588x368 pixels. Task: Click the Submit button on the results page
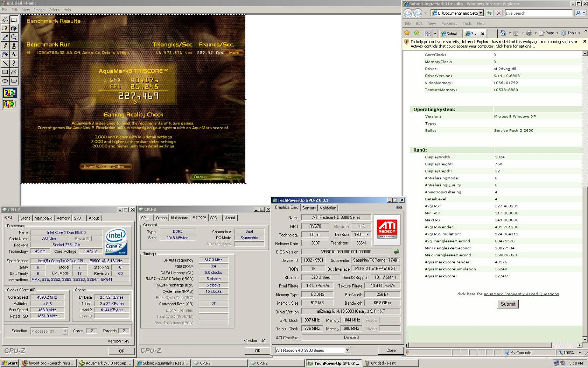(x=508, y=304)
